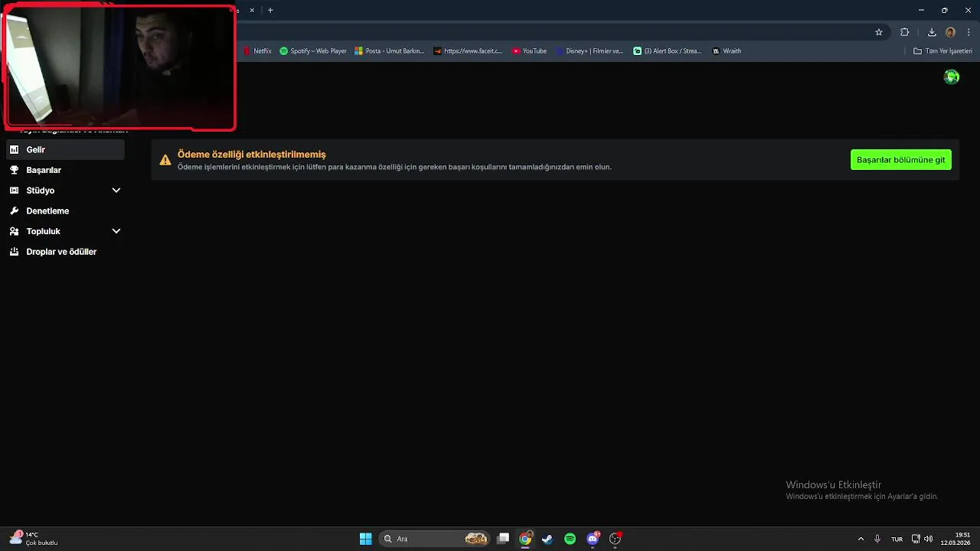This screenshot has width=980, height=551.
Task: Show hidden system tray icons
Action: [x=861, y=539]
